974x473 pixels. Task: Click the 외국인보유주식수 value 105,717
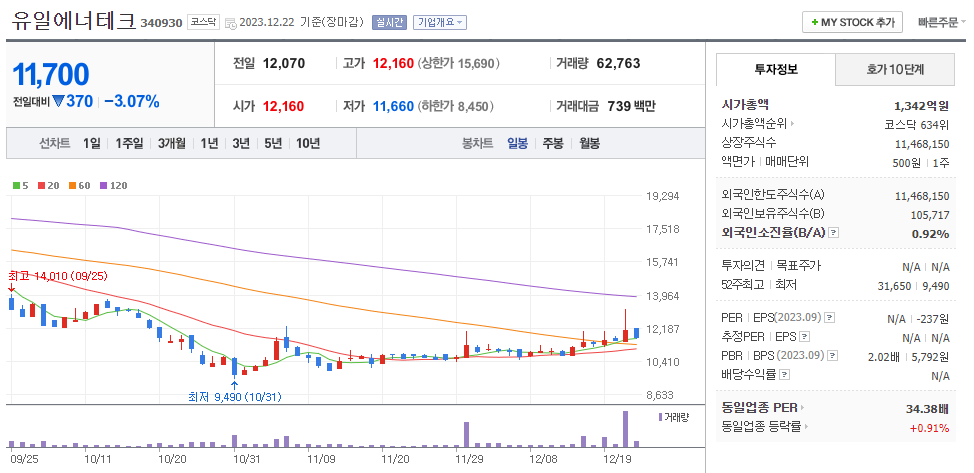pos(930,214)
